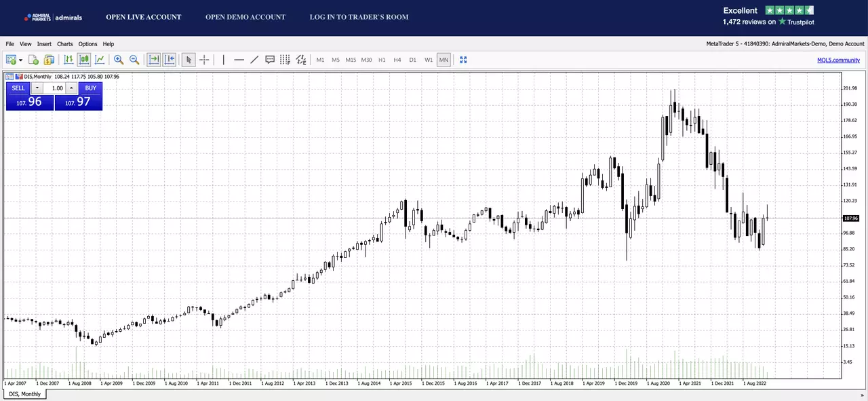The image size is (868, 401).
Task: Decrease trade volume with down arrow
Action: pos(37,88)
